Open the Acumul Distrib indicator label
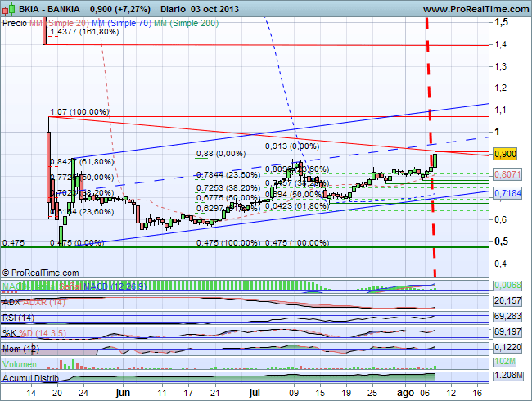Viewport: 532px width, 401px height. [x=30, y=378]
